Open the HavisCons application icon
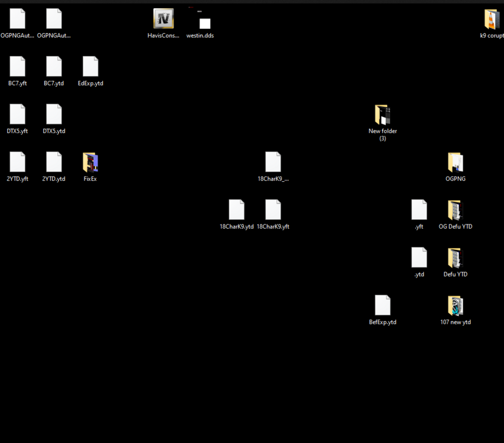 164,18
